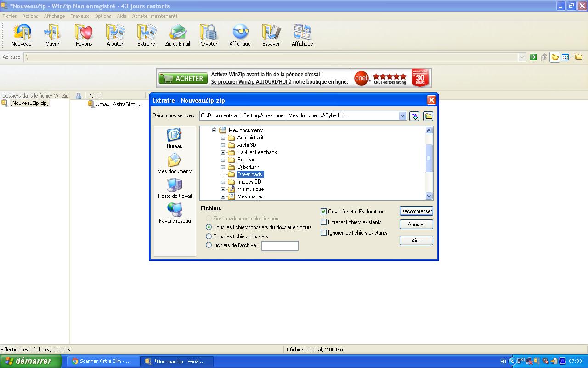This screenshot has height=368, width=588.
Task: Click the folder tree scroll down arrow
Action: (x=429, y=196)
